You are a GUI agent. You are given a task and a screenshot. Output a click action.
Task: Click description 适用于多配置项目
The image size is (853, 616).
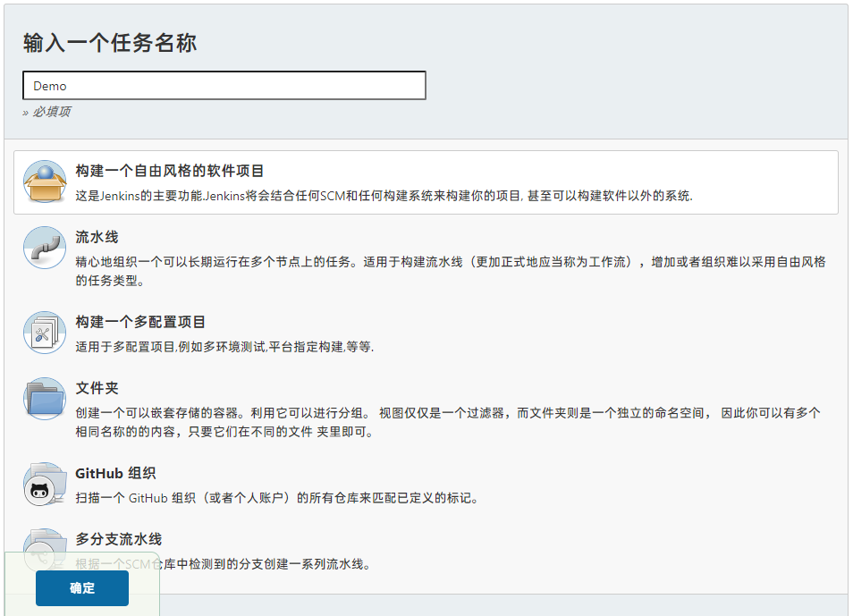(x=224, y=347)
